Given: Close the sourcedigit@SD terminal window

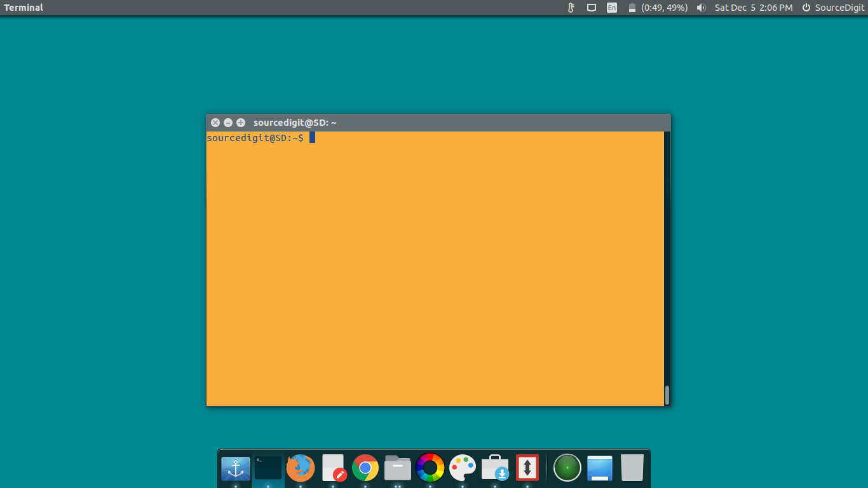Looking at the screenshot, I should [x=215, y=123].
